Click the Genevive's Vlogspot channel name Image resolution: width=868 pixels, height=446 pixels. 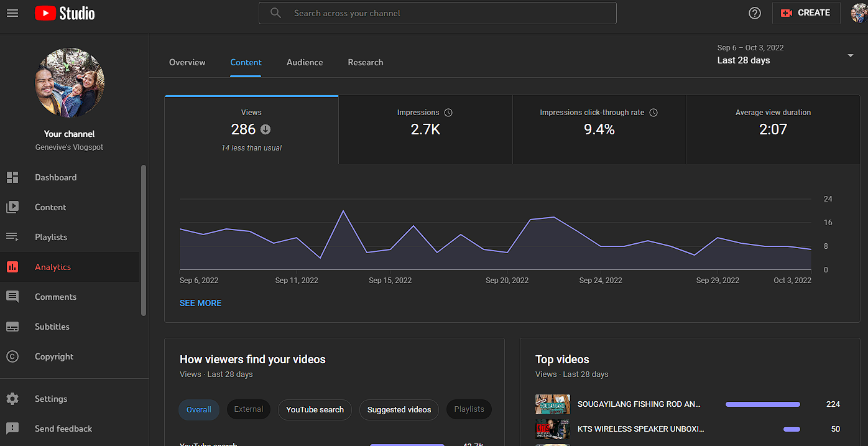pyautogui.click(x=70, y=147)
